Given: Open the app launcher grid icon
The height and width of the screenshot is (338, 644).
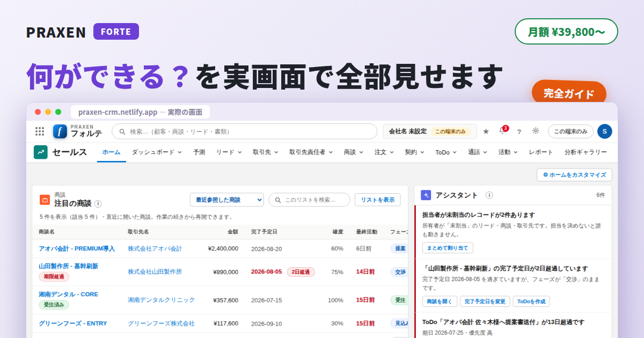Looking at the screenshot, I should 40,131.
